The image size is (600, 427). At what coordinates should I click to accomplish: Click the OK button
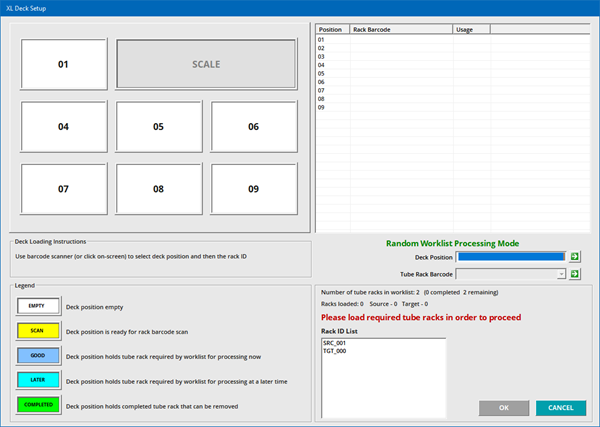(x=504, y=408)
